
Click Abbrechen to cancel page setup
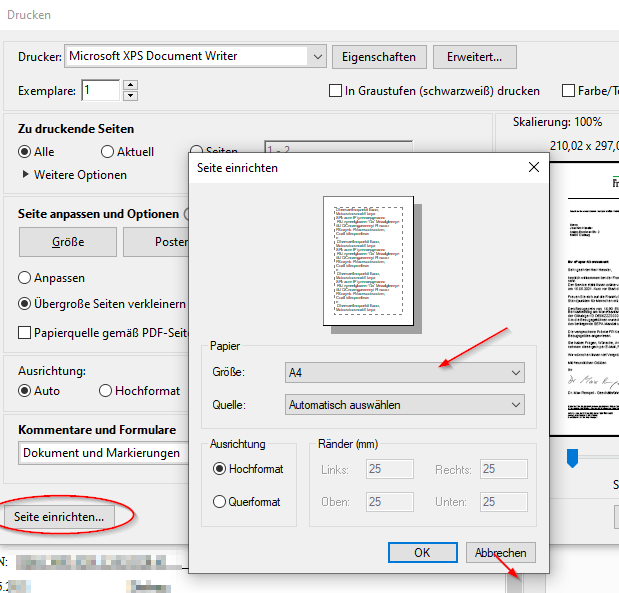pos(501,552)
